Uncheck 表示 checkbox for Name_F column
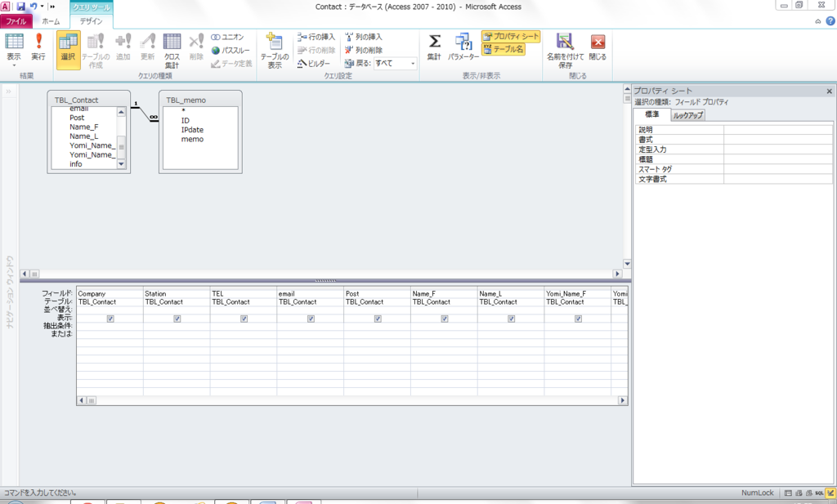Viewport: 837px width, 504px height. (445, 319)
